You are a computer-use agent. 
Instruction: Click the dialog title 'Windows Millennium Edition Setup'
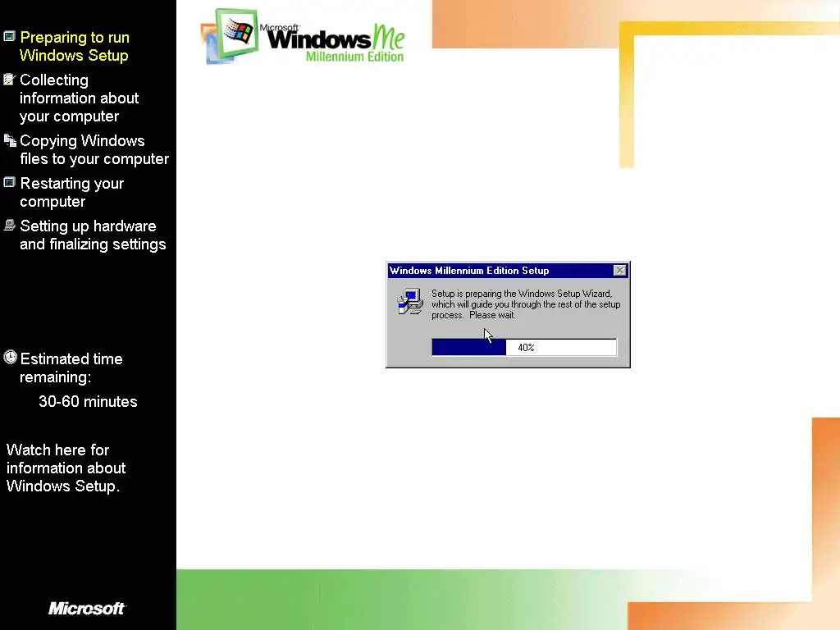point(469,271)
